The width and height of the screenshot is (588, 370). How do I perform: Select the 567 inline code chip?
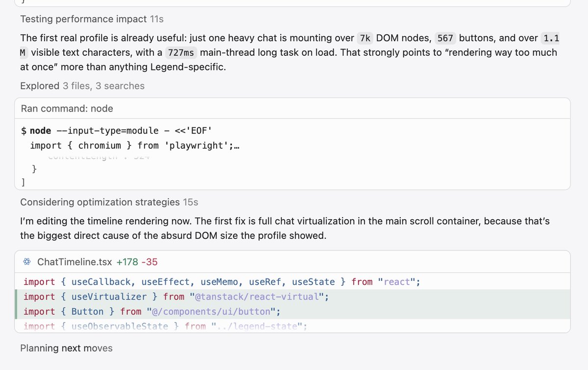445,38
